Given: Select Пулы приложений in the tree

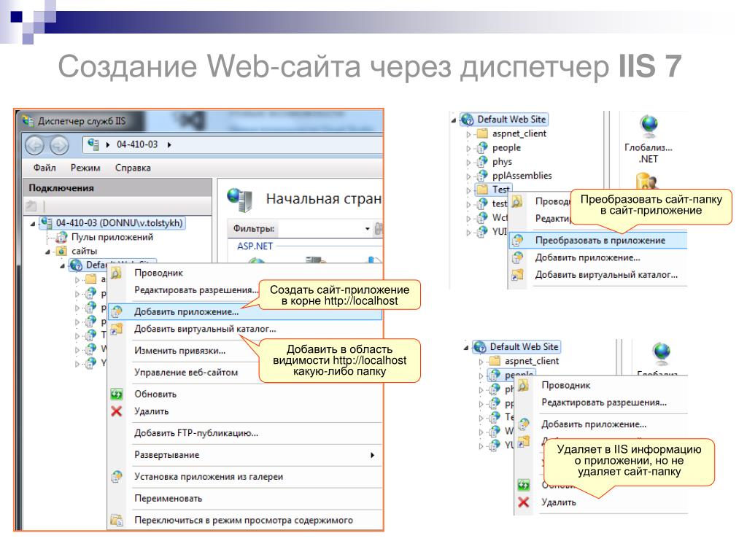Looking at the screenshot, I should coord(112,237).
